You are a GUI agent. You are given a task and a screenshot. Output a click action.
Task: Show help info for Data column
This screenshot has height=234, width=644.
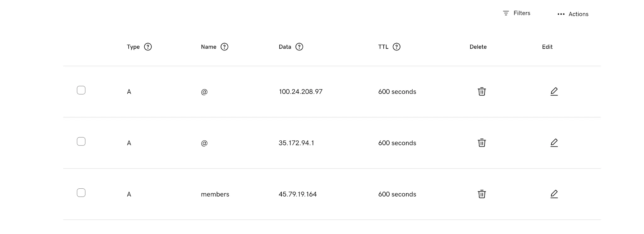[299, 47]
